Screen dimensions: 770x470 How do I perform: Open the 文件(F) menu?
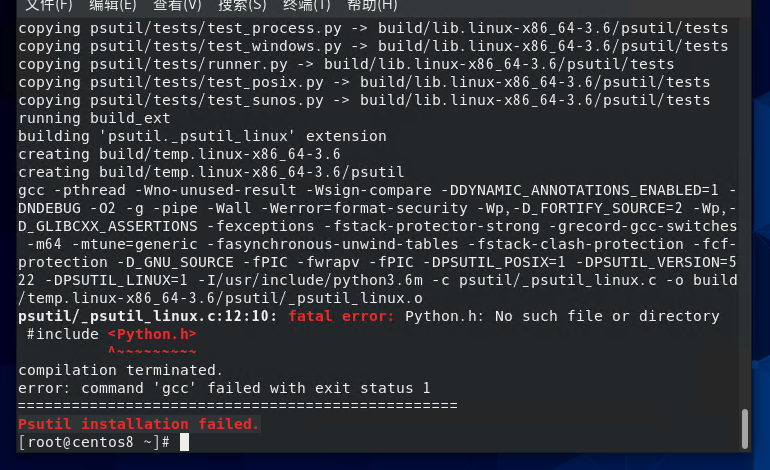[x=47, y=5]
